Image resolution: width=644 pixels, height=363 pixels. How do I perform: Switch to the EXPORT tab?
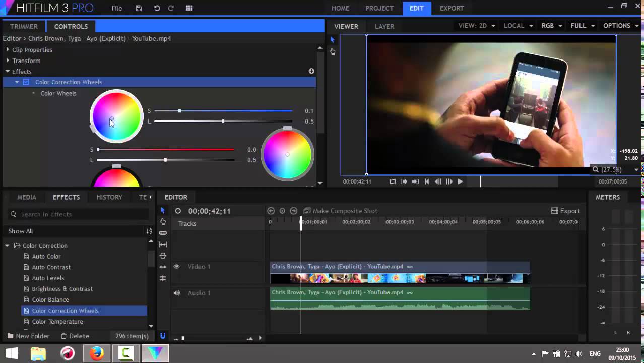point(452,8)
